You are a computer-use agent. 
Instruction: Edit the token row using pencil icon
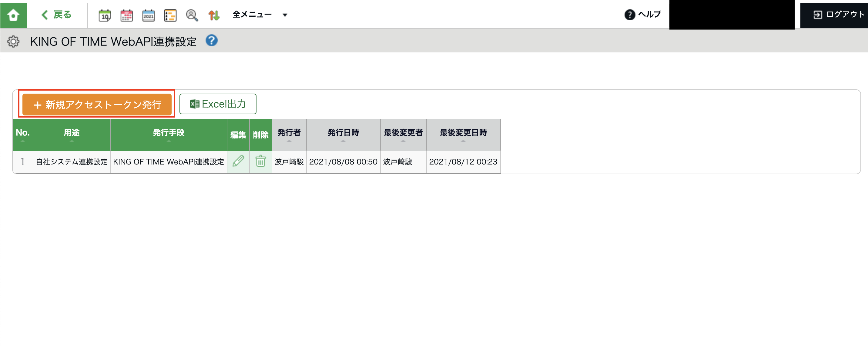pos(238,161)
